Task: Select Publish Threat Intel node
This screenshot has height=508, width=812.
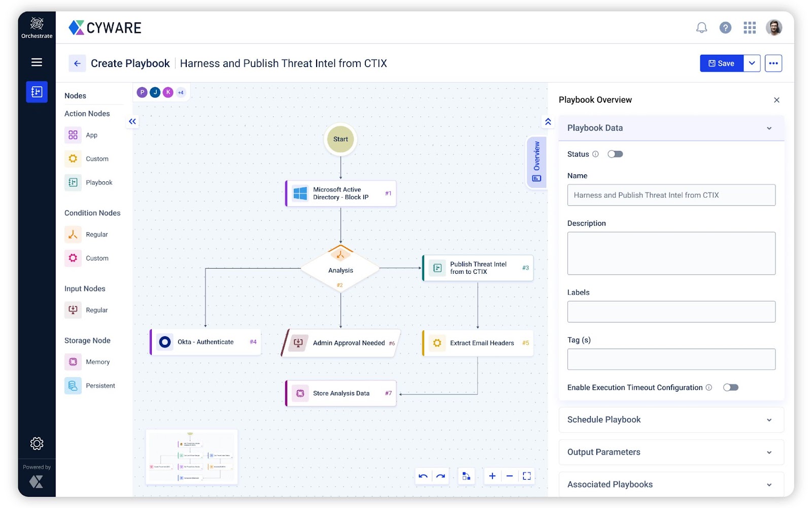Action: pos(478,268)
